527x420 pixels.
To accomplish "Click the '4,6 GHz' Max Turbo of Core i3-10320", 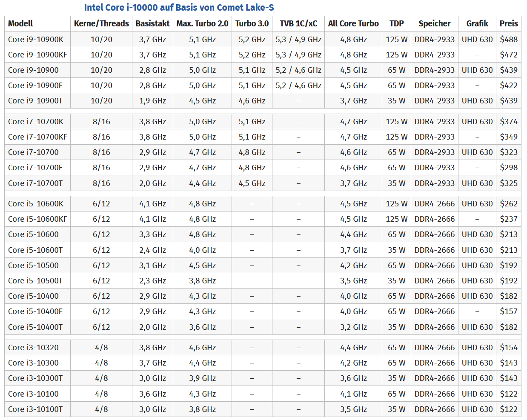I will [203, 348].
